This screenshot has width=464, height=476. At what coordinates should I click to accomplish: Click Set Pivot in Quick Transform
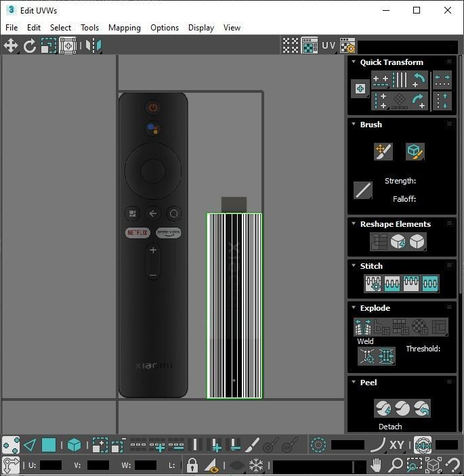[360, 89]
